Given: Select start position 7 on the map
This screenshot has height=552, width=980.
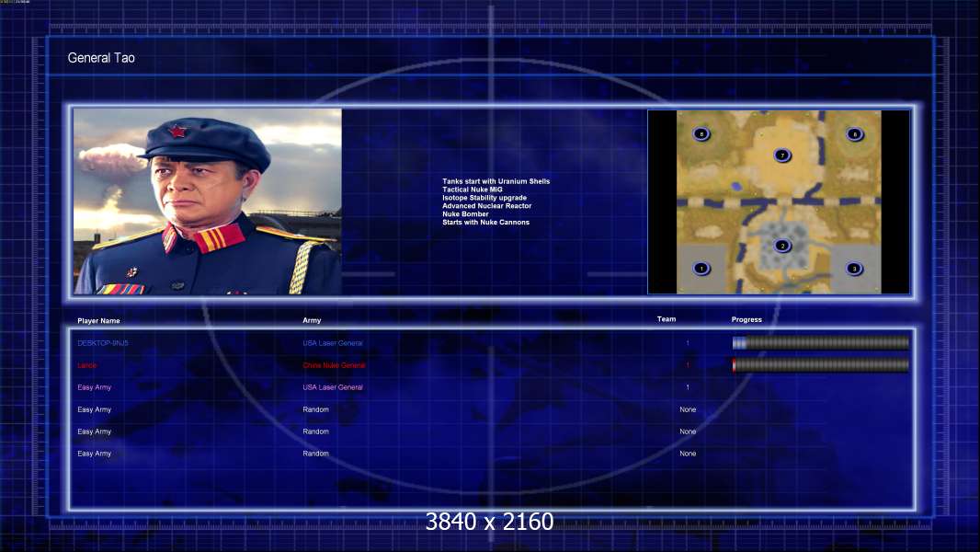Looking at the screenshot, I should [781, 155].
